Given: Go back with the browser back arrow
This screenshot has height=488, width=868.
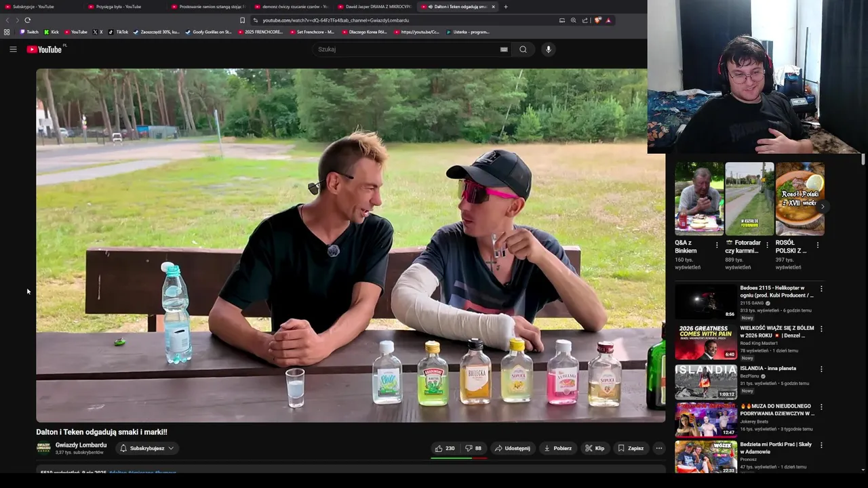Looking at the screenshot, I should 7,20.
